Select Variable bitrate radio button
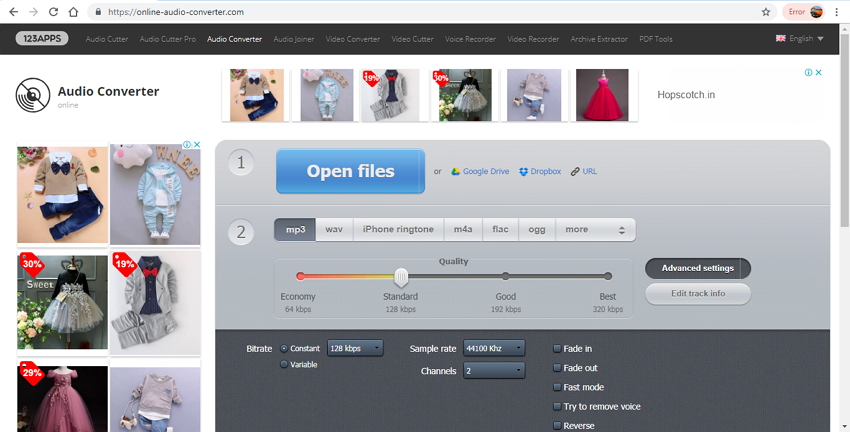The height and width of the screenshot is (432, 850). (x=284, y=364)
